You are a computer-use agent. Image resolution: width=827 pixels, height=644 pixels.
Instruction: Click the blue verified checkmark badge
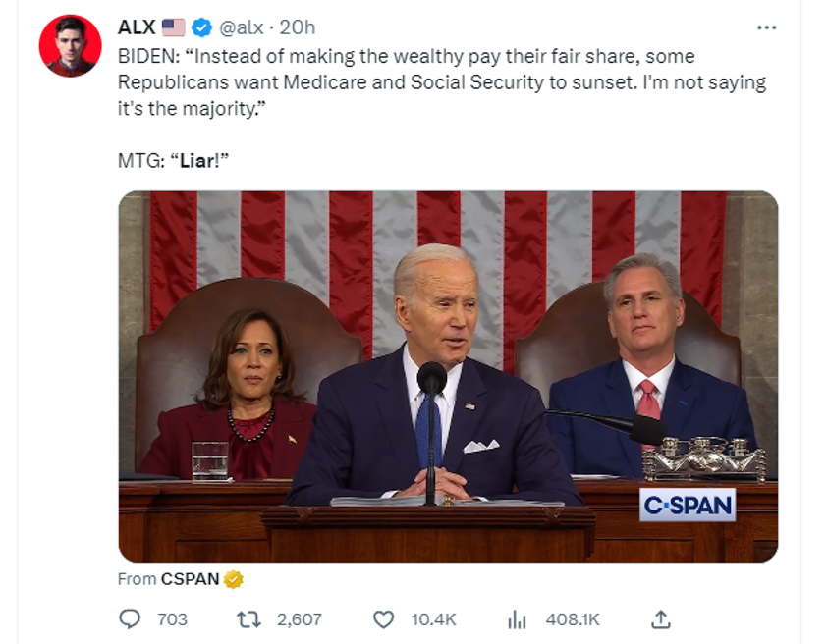202,27
